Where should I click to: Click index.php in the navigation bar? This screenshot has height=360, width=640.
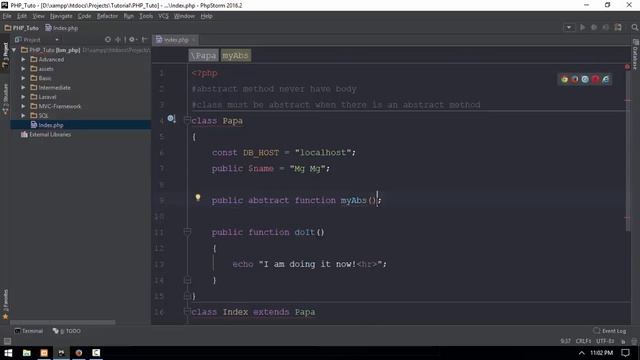[62, 28]
